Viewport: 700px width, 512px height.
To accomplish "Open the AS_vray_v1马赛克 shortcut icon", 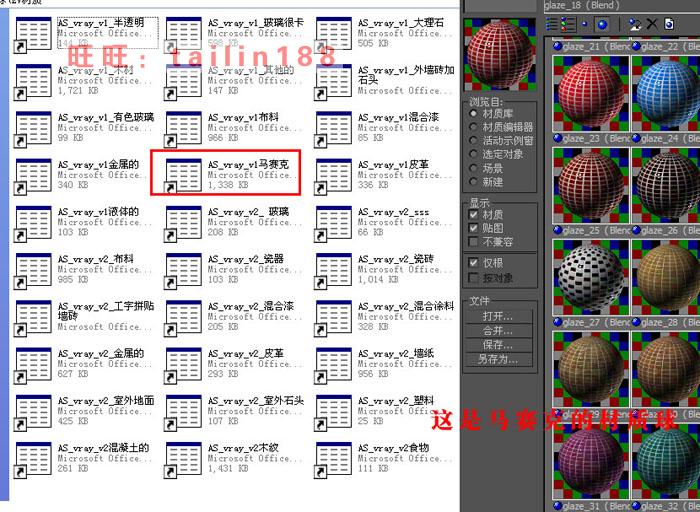I will (183, 176).
